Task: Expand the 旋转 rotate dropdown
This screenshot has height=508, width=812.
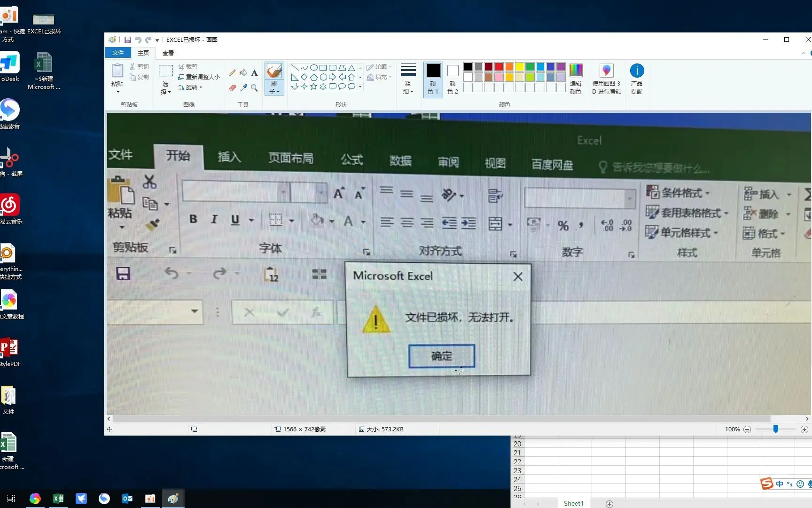Action: pyautogui.click(x=190, y=87)
